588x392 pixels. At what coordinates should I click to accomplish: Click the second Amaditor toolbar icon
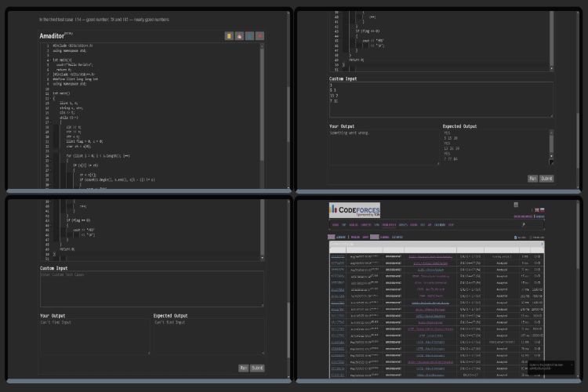point(239,35)
